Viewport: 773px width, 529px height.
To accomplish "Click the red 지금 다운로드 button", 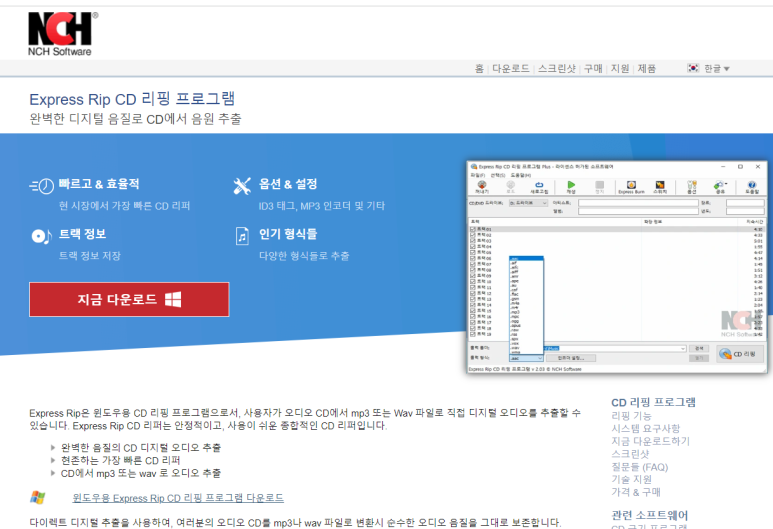I will (129, 299).
